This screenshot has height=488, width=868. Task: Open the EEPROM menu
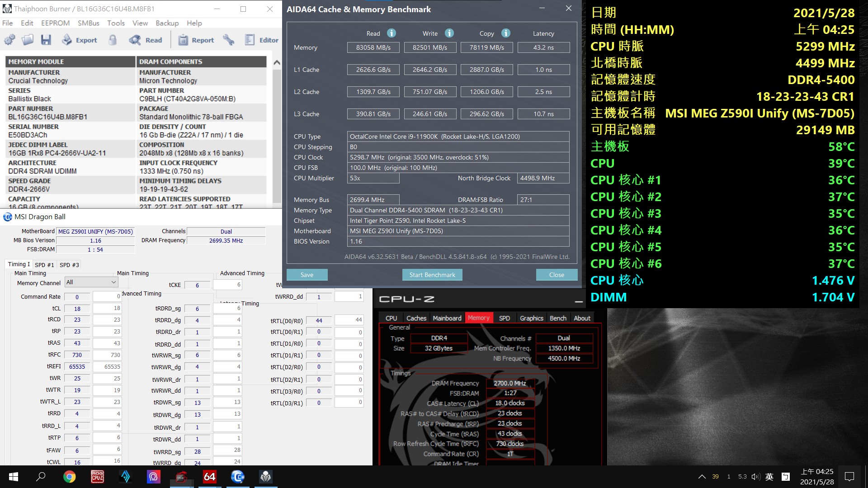point(55,23)
